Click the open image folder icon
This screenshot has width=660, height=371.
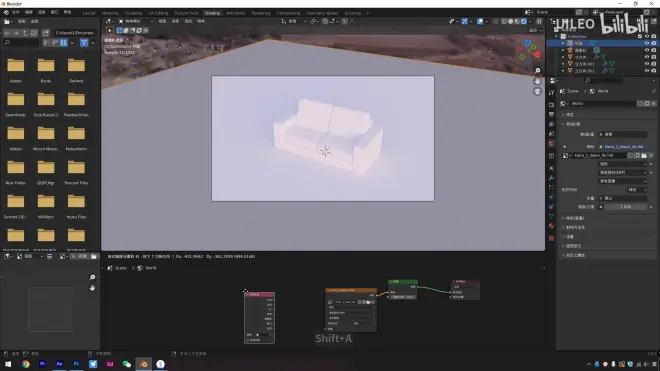(x=644, y=155)
